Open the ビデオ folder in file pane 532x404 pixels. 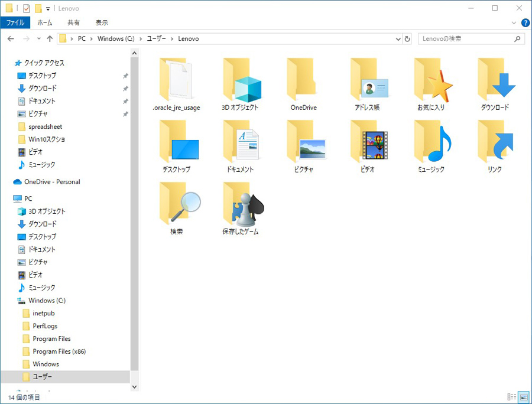click(368, 146)
